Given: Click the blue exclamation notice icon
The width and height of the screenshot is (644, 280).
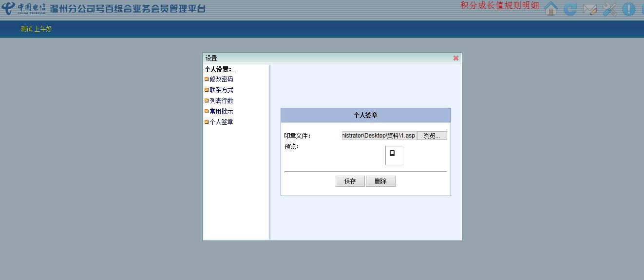Looking at the screenshot, I should pyautogui.click(x=629, y=9).
